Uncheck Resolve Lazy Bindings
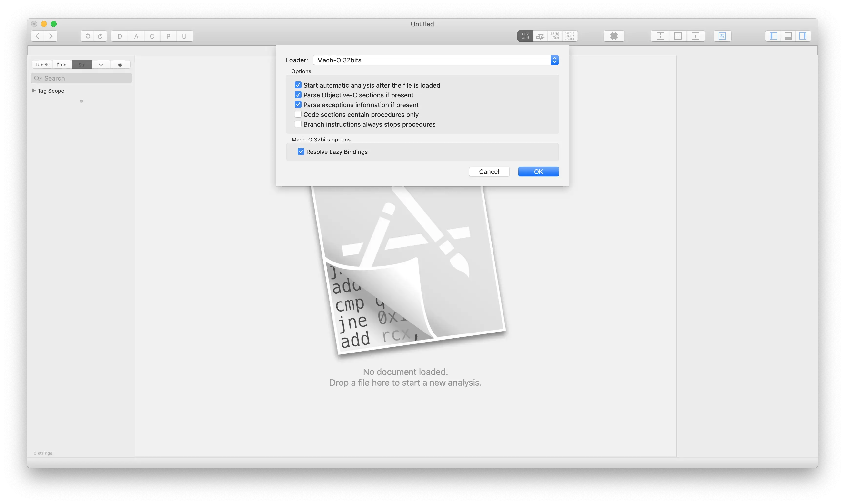This screenshot has width=845, height=504. [301, 152]
